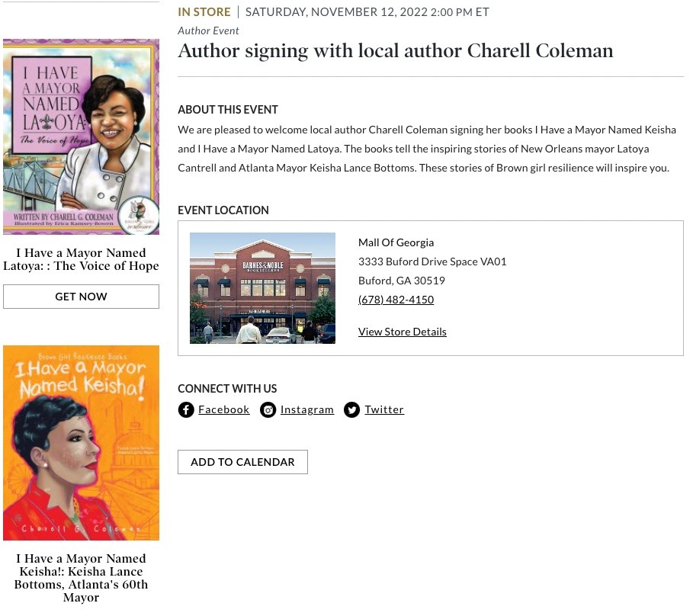Click the Instagram camera icon
This screenshot has height=616, width=693.
(x=268, y=410)
